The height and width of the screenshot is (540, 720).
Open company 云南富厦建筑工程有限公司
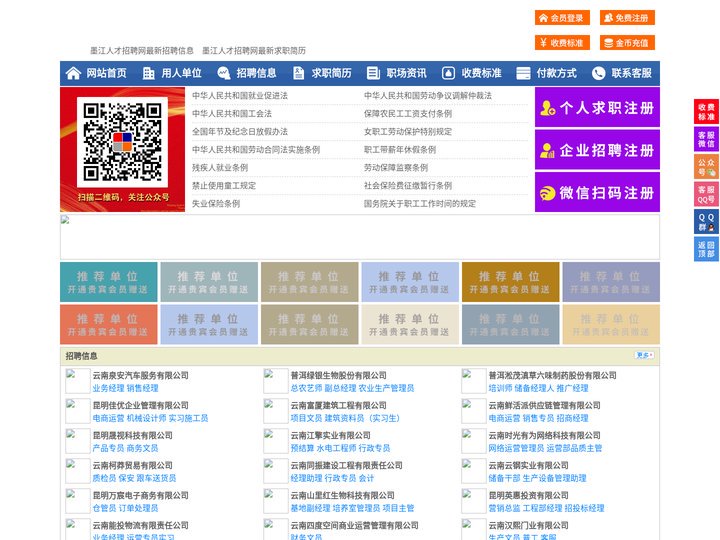point(338,405)
